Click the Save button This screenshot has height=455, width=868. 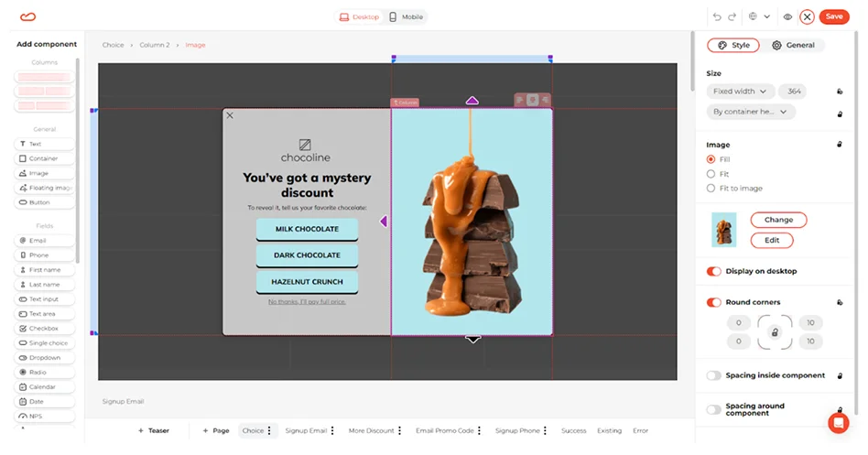coord(833,16)
